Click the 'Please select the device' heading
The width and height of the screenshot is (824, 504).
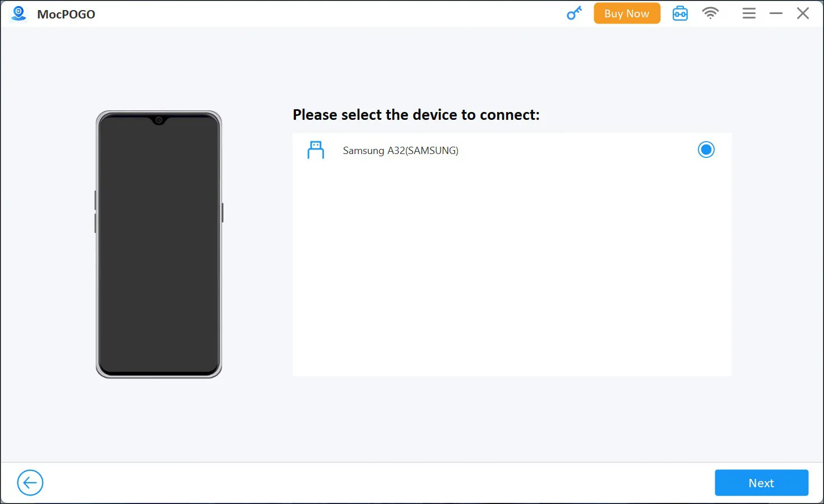click(x=416, y=115)
